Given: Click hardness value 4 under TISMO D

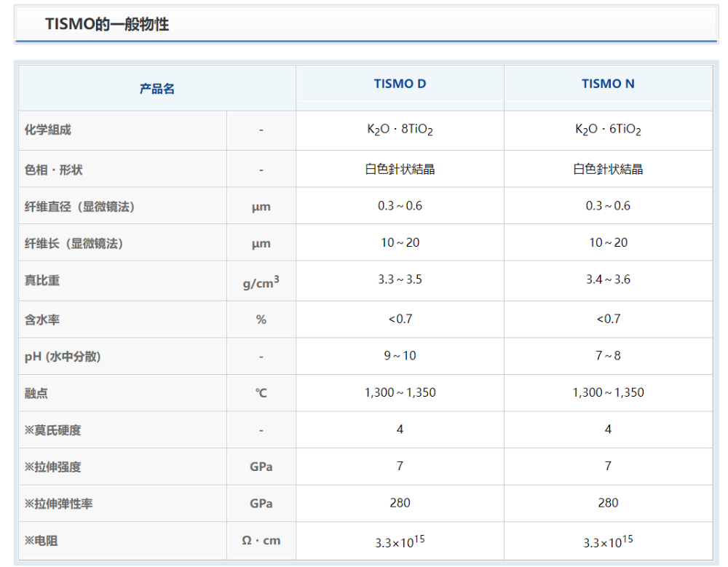Looking at the screenshot, I should [x=400, y=429].
